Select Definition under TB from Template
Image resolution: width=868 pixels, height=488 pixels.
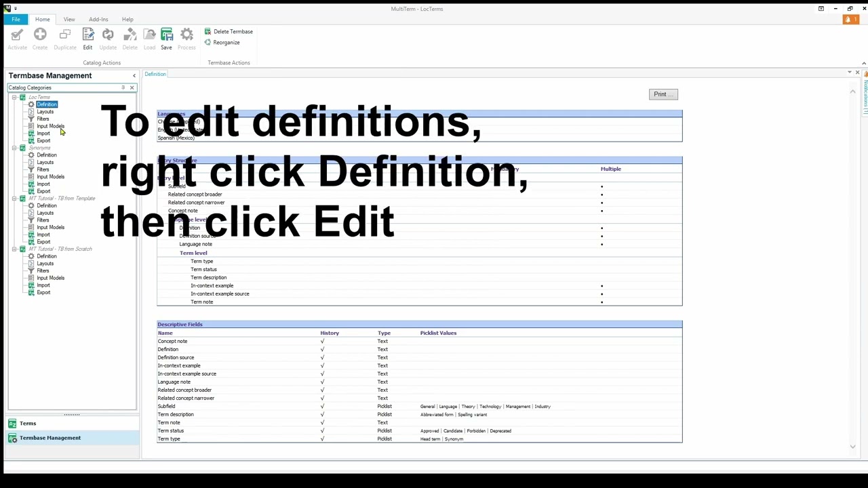pos(47,205)
